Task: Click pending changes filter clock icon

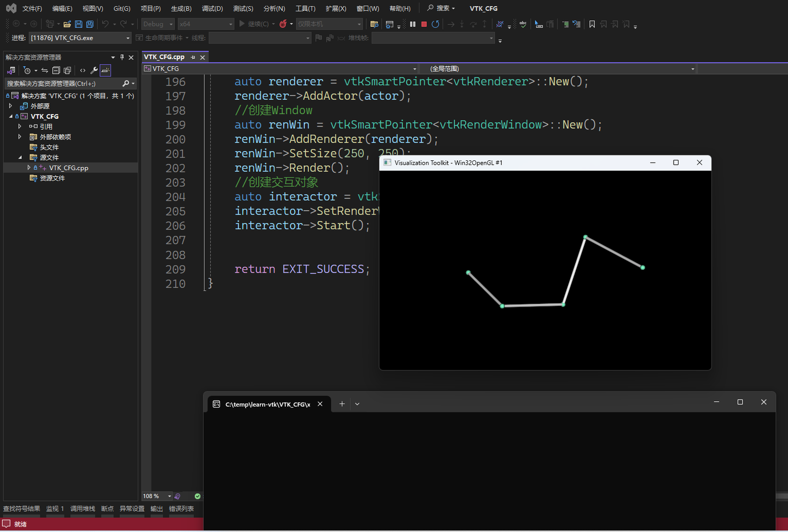Action: click(x=27, y=70)
